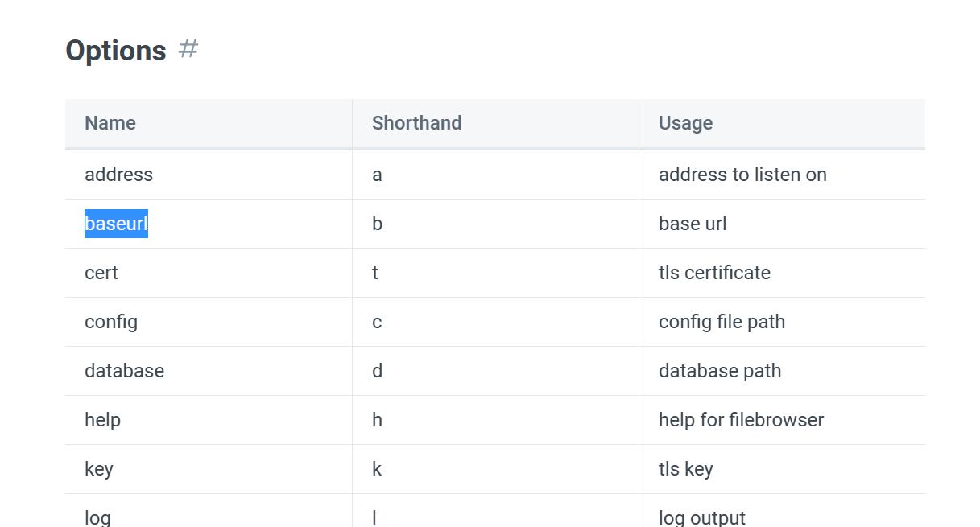Click the database option name

124,371
